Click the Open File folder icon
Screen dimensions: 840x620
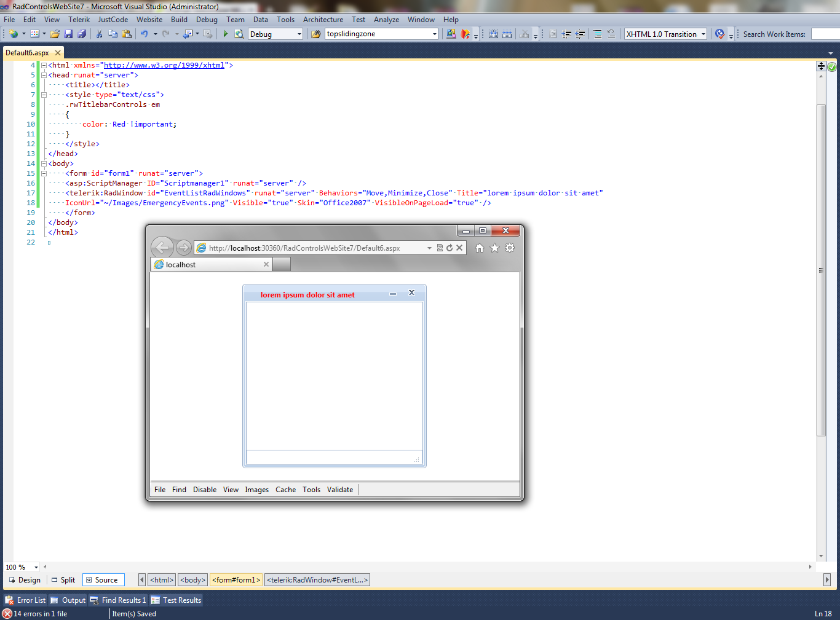(55, 34)
